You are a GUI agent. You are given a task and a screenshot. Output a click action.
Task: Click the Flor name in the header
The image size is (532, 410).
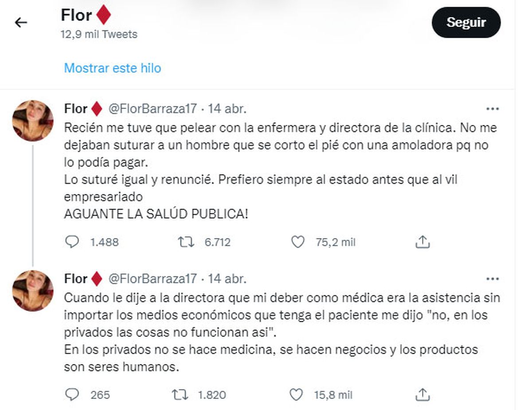coord(76,16)
